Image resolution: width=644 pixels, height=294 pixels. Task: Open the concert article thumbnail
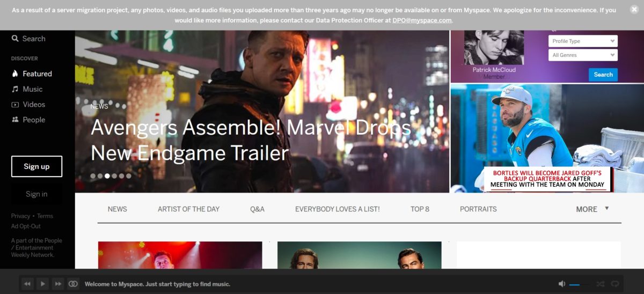(180, 255)
